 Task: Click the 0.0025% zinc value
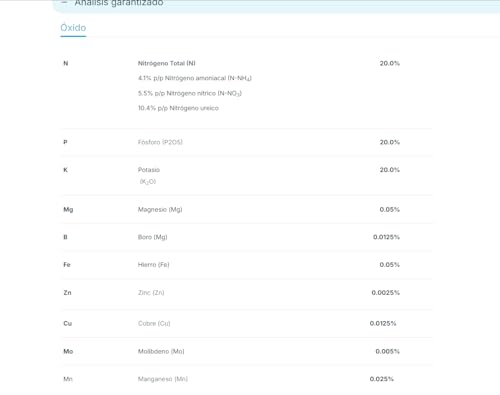(386, 293)
